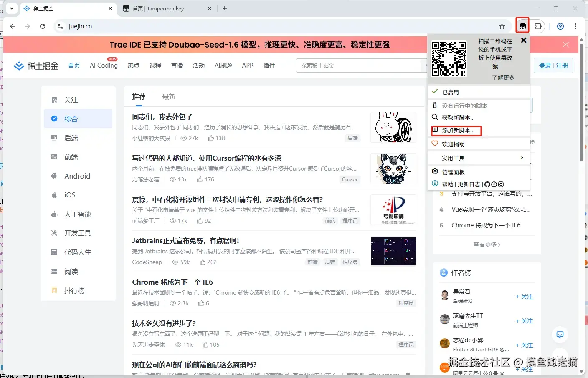The width and height of the screenshot is (588, 378).
Task: Open 沸点 navigation item
Action: point(134,66)
